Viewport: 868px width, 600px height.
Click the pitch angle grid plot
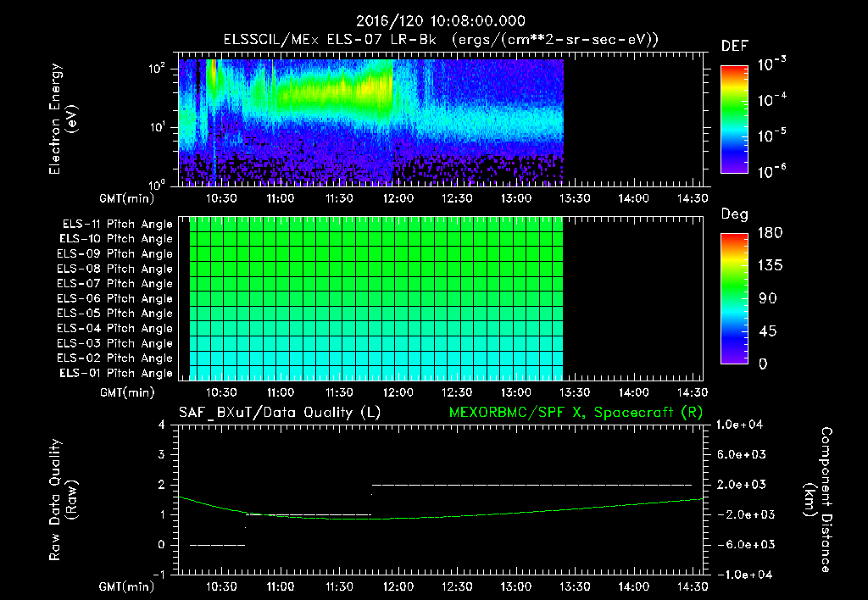tap(441, 298)
